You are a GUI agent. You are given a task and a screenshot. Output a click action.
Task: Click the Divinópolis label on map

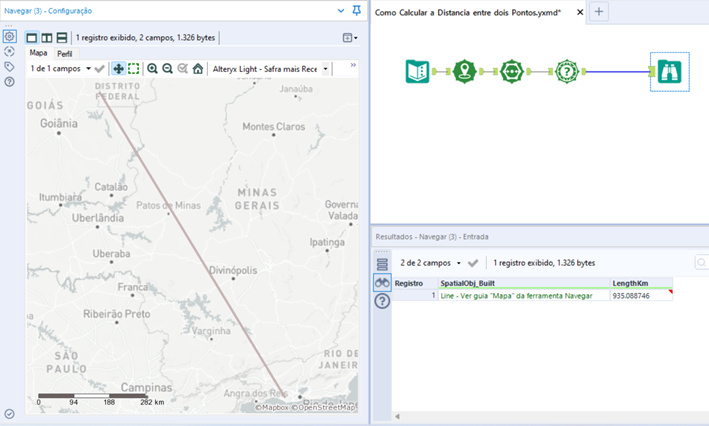(x=233, y=270)
